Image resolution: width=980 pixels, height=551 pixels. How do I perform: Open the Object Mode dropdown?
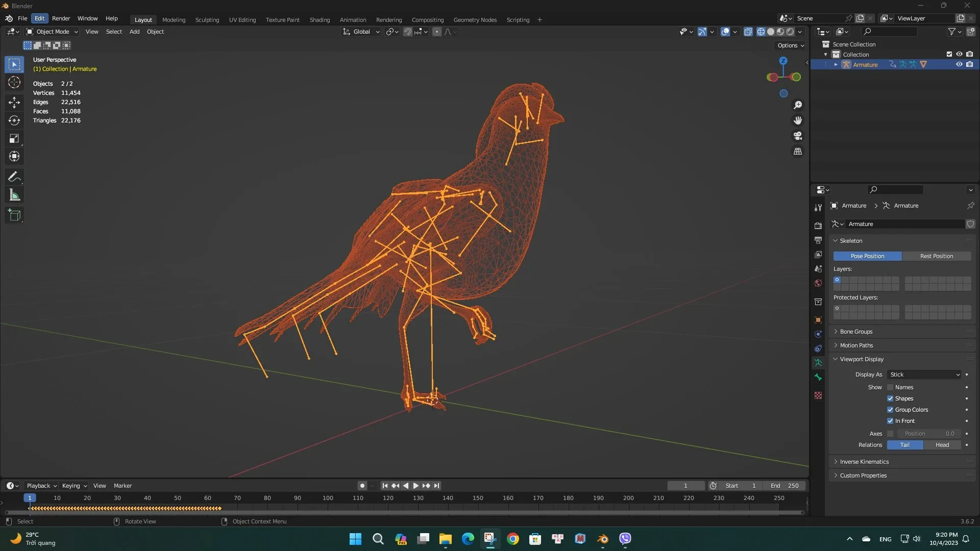(x=52, y=32)
